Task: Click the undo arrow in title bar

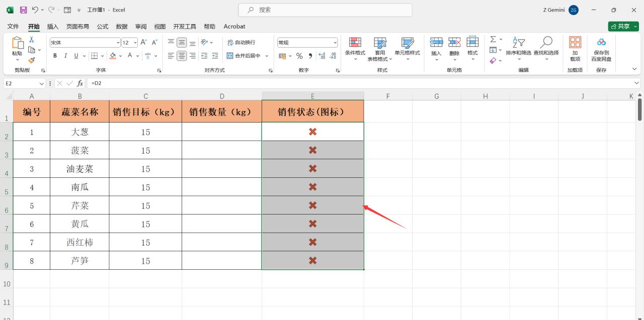Action: tap(35, 10)
